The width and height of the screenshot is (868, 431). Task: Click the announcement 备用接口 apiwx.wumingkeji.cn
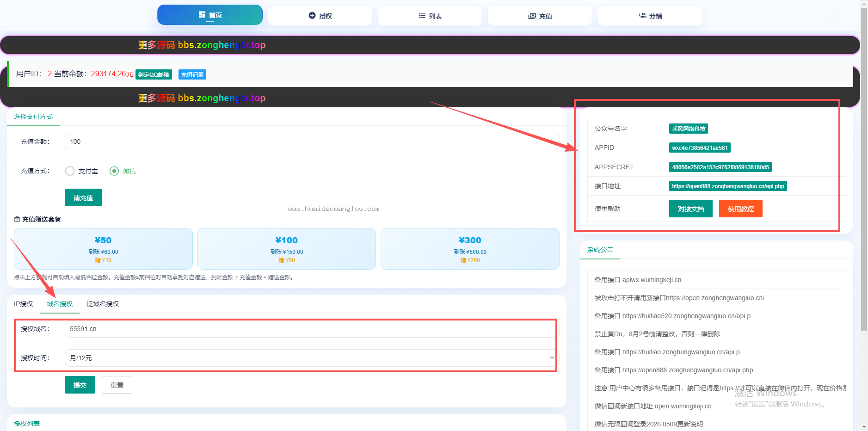pos(638,280)
